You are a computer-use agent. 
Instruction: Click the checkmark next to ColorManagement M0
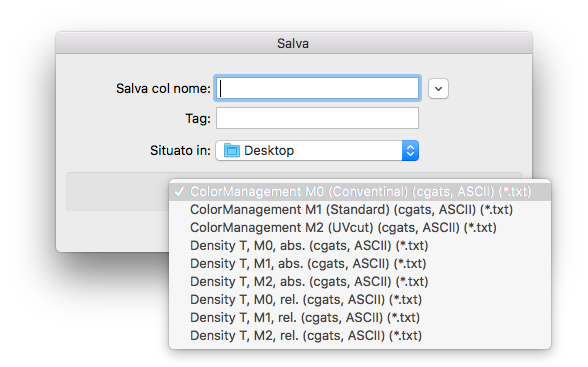179,192
